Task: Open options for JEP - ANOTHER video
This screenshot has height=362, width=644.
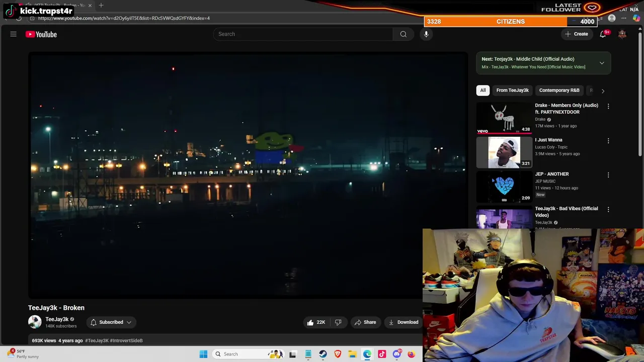Action: point(608,175)
